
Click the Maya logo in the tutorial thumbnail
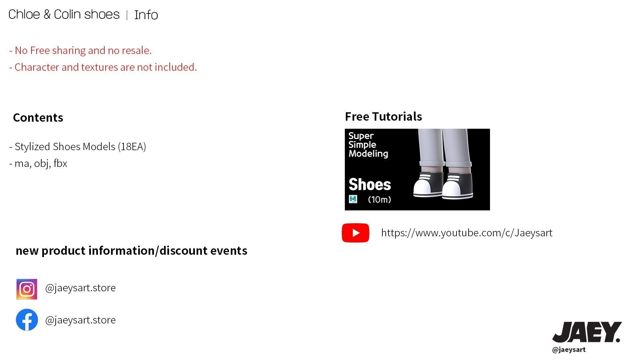[x=353, y=199]
